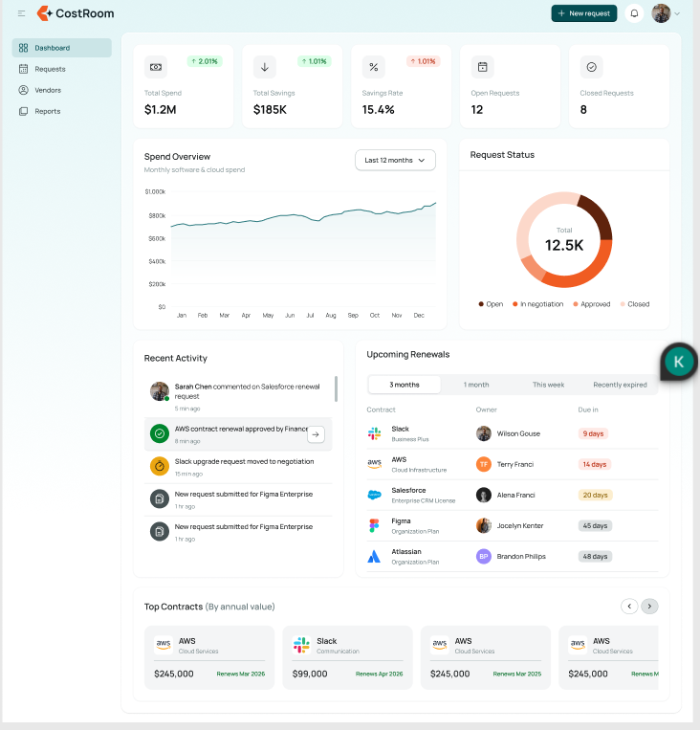700x730 pixels.
Task: Click the 20 days due badge
Action: click(595, 496)
